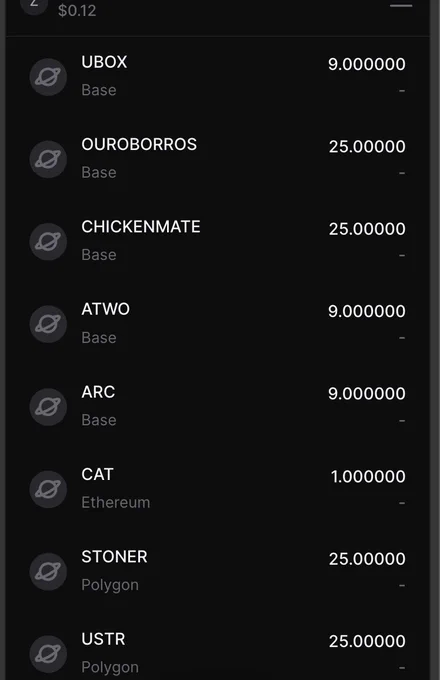Screen dimensions: 440x680
Task: Click the STONER token planet icon
Action: point(48,572)
